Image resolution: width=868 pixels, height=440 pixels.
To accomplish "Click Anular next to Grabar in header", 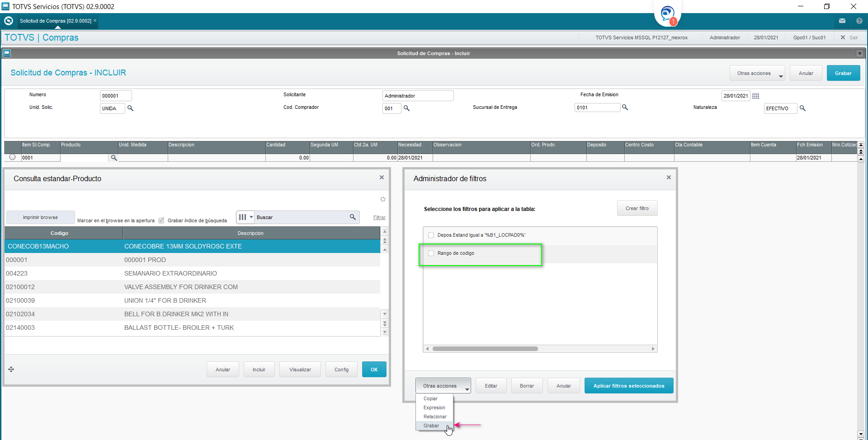I will pyautogui.click(x=806, y=73).
